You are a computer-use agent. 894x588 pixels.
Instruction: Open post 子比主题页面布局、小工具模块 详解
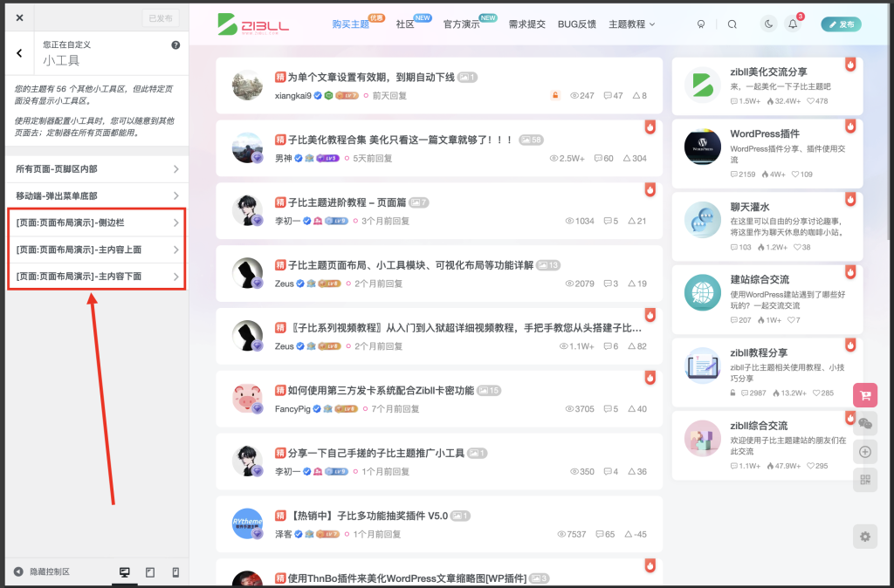[410, 265]
